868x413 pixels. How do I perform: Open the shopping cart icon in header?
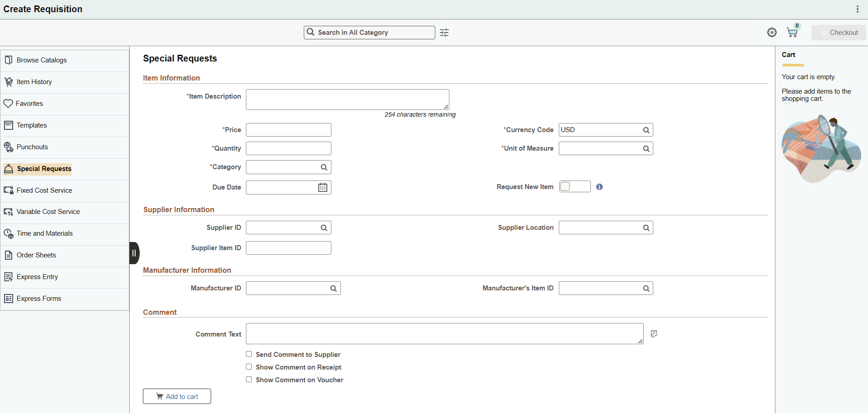tap(793, 32)
